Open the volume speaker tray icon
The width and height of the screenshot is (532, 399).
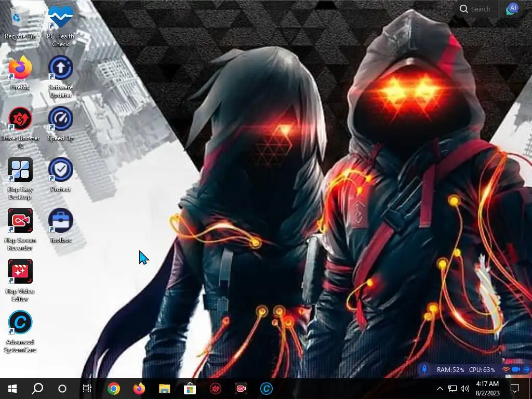(x=465, y=389)
